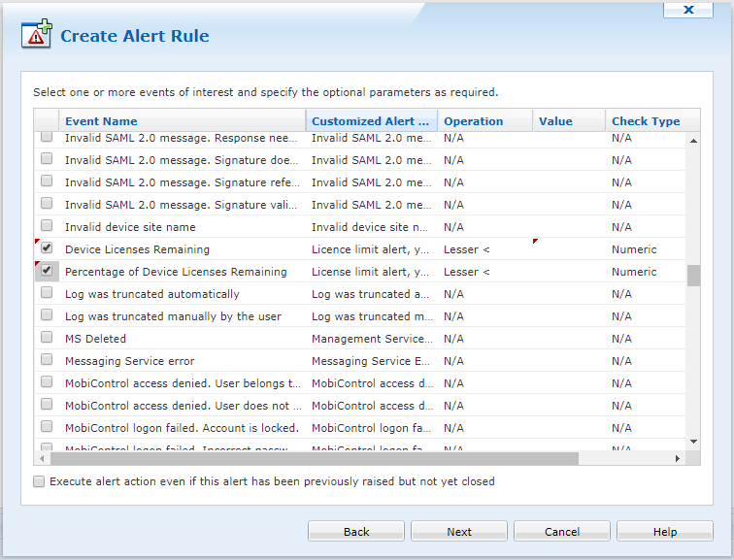Image resolution: width=734 pixels, height=560 pixels.
Task: Open Check Type for Device Licenses Remaining
Action: (x=645, y=249)
